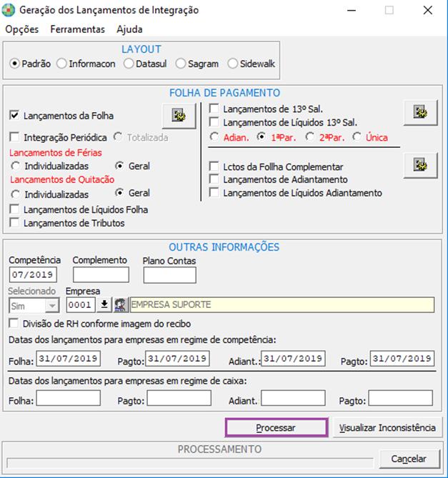Click the competência Pagto field after Folha
Viewport: 448px width, 478px height.
tap(177, 359)
